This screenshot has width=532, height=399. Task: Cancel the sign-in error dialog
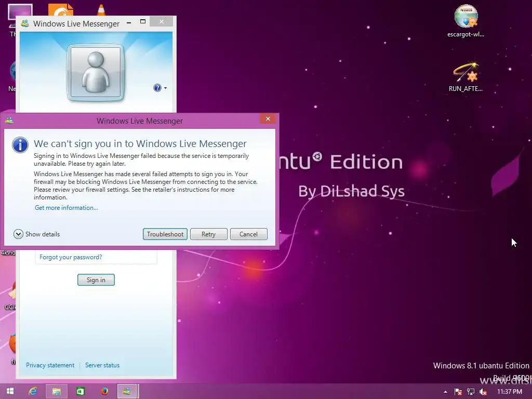(x=248, y=234)
